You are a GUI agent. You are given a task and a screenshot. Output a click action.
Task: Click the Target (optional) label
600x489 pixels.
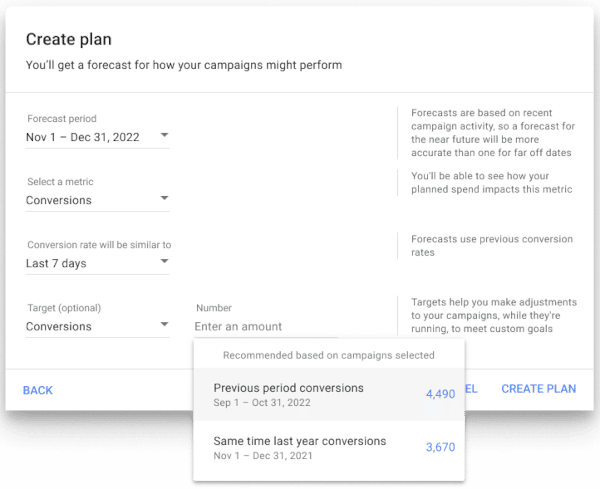coord(64,308)
